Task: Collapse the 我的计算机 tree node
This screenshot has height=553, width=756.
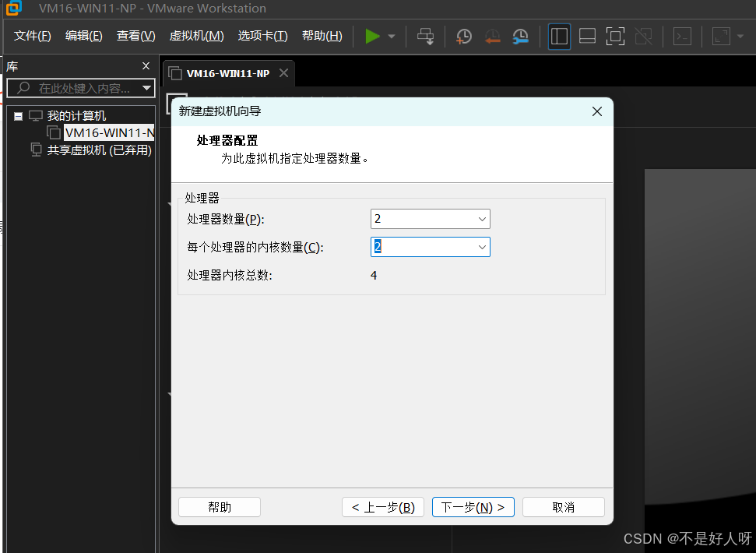Action: click(x=19, y=116)
